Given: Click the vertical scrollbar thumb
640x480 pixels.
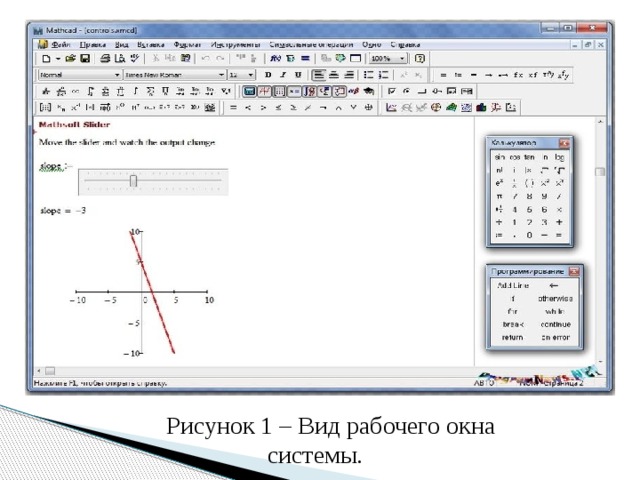Looking at the screenshot, I should point(600,171).
